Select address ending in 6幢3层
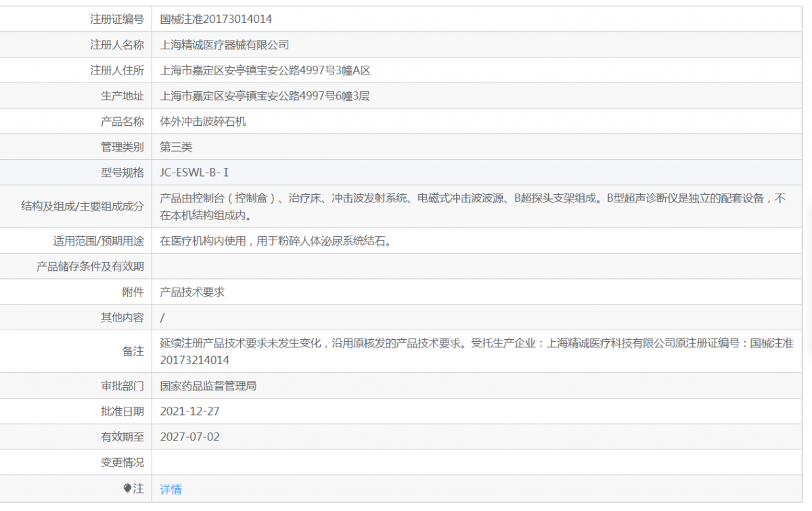 pos(265,96)
